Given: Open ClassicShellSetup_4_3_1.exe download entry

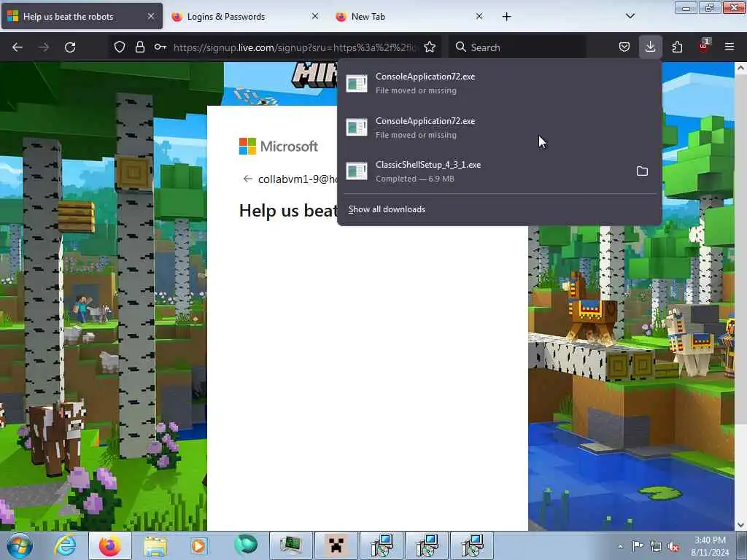Looking at the screenshot, I should click(x=485, y=171).
